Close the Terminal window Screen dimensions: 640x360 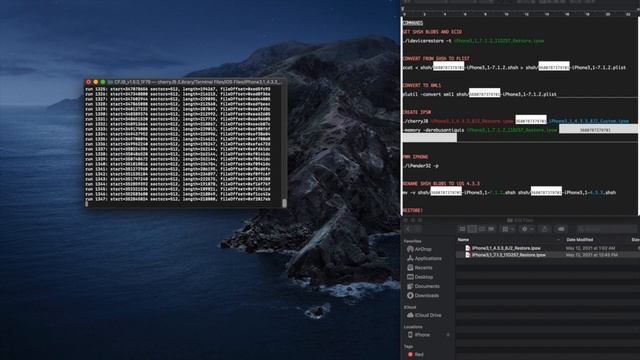89,82
